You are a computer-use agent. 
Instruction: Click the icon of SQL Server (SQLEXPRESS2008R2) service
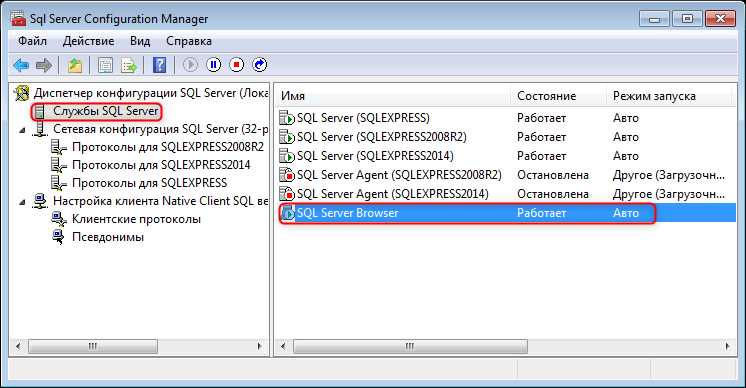pyautogui.click(x=287, y=137)
